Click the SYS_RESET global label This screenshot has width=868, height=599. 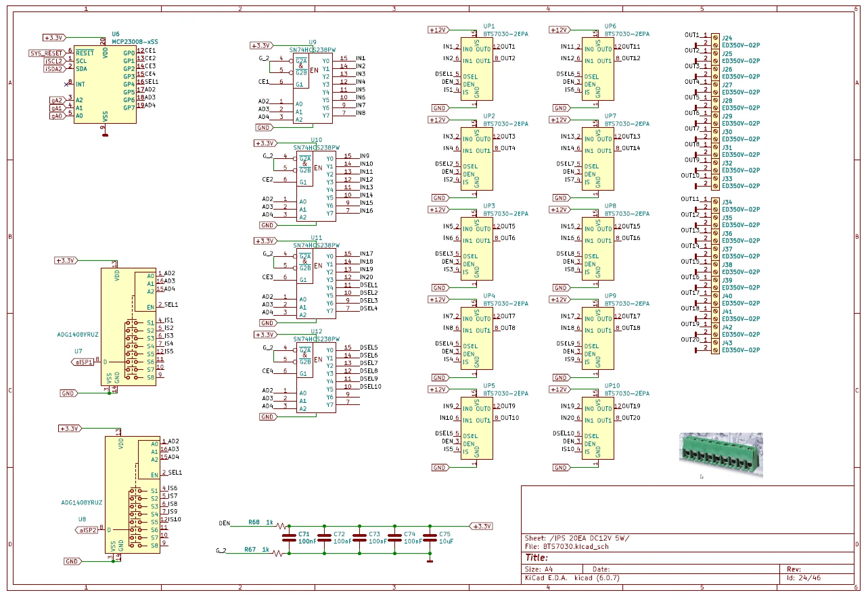[x=47, y=53]
